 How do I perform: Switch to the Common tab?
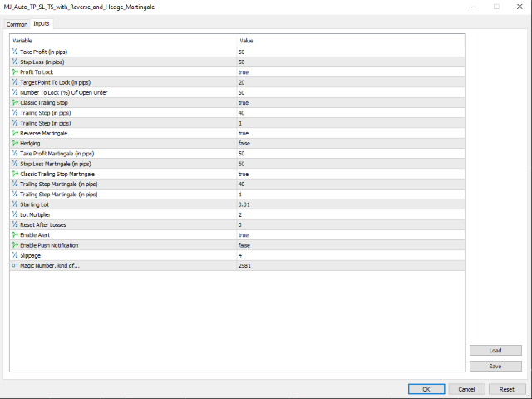17,24
